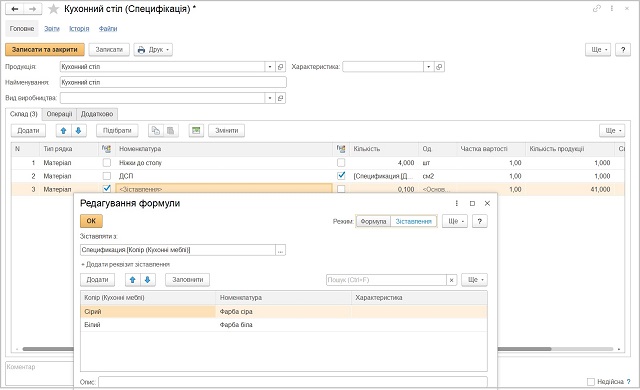
Task: Switch to the Додатково tab
Action: click(x=97, y=114)
